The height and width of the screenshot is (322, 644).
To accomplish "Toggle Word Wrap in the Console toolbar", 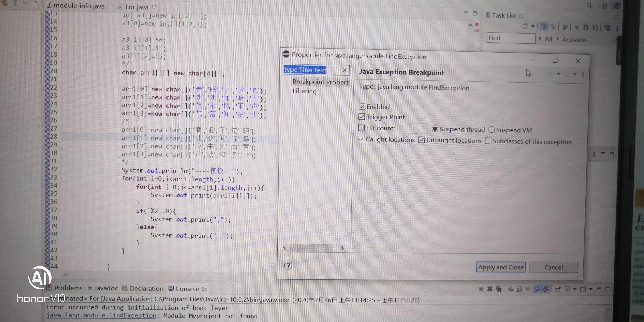I will pos(528,289).
